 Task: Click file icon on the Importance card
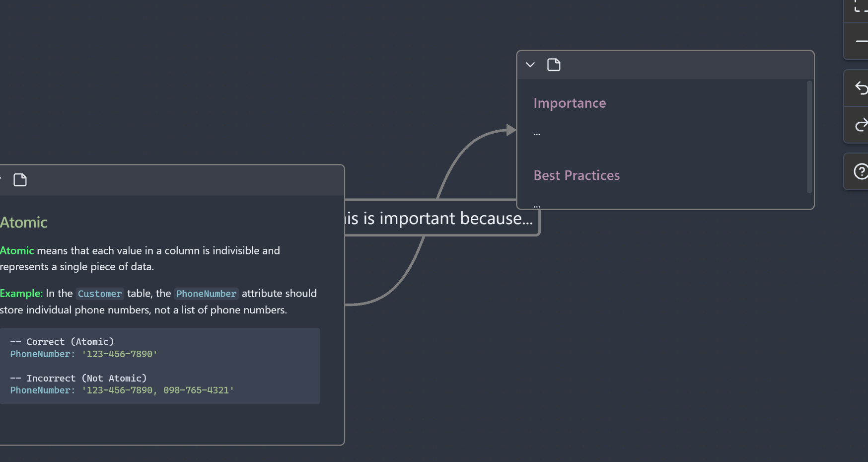pyautogui.click(x=554, y=65)
